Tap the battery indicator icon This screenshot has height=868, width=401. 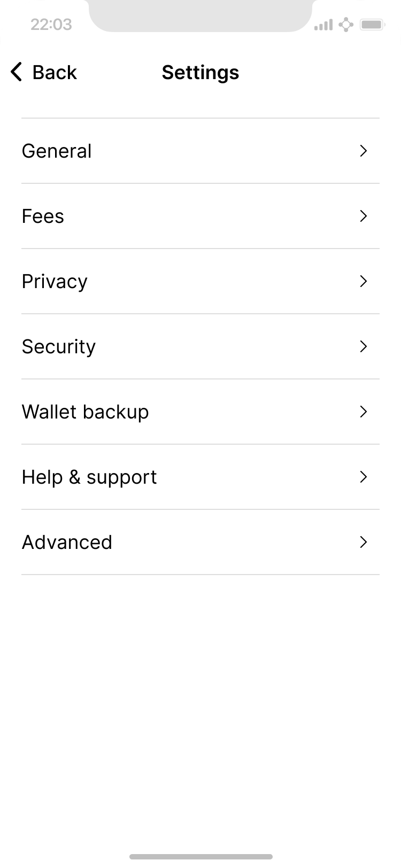[372, 25]
